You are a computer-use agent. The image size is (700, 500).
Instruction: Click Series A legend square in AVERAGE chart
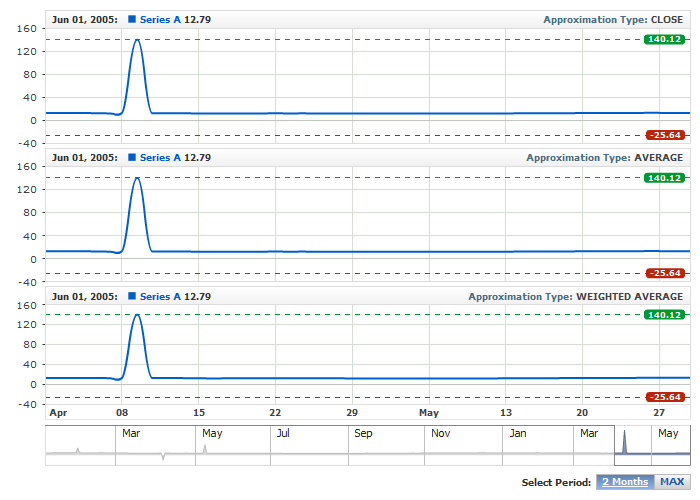pos(132,157)
